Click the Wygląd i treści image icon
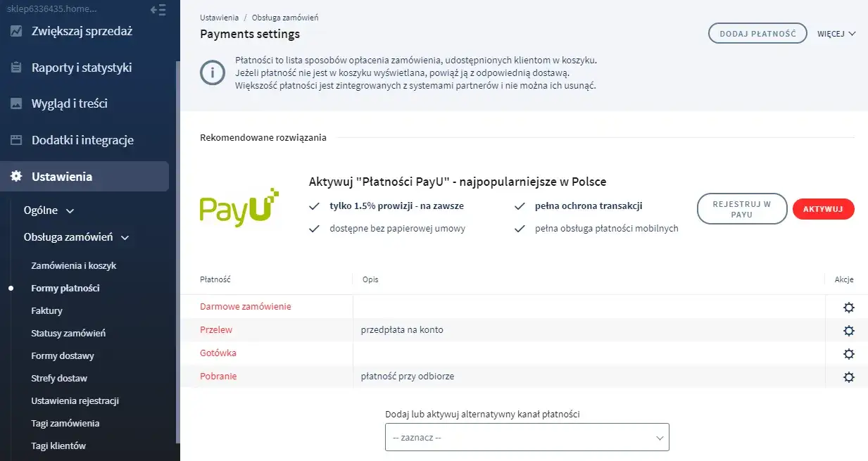 coord(16,103)
